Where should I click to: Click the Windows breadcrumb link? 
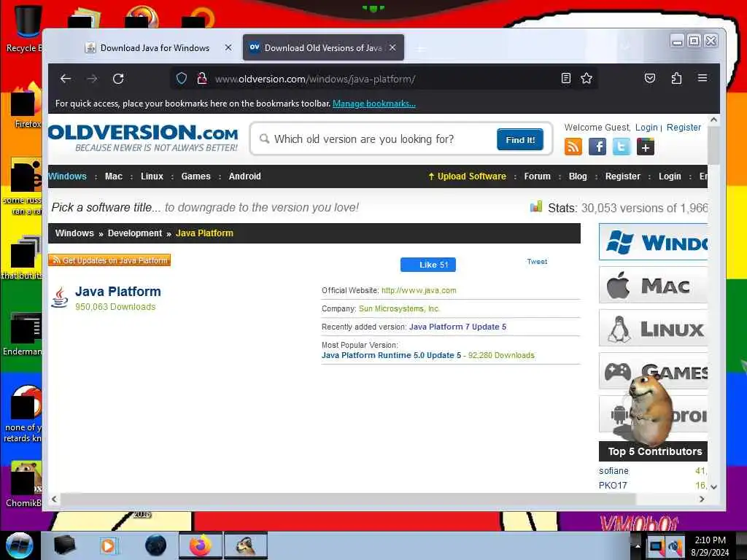(74, 233)
